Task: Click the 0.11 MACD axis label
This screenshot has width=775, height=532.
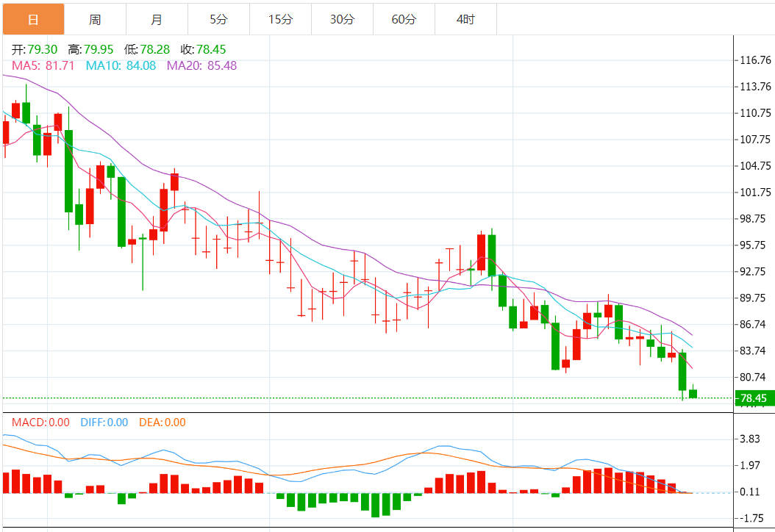Action: tap(750, 492)
